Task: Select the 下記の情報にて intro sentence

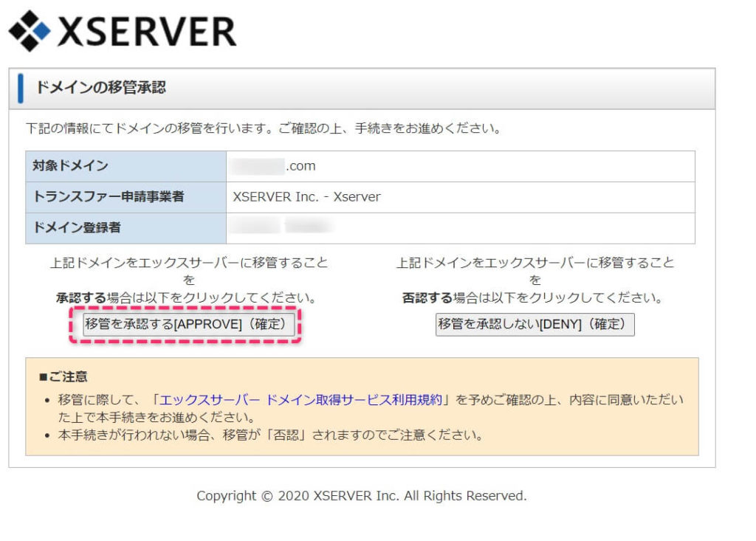Action: pyautogui.click(x=264, y=128)
